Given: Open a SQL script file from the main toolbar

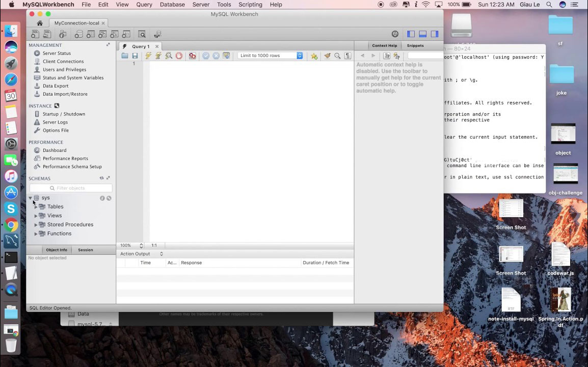Looking at the screenshot, I should point(47,34).
